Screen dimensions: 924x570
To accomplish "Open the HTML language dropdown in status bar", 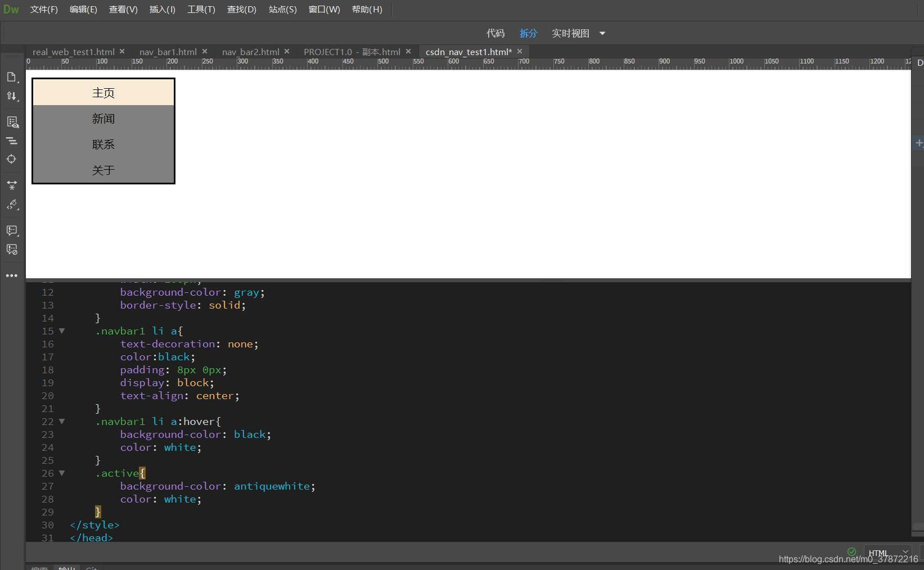I will [x=889, y=553].
